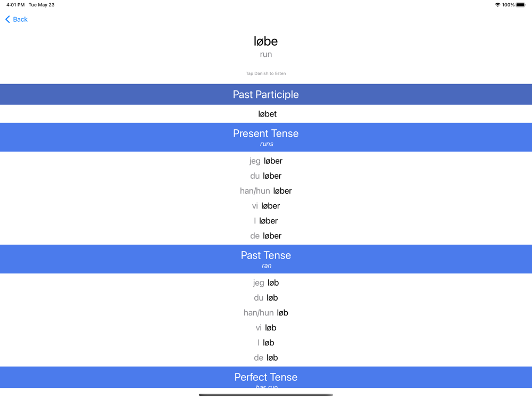Tap the battery indicator icon
The width and height of the screenshot is (532, 399).
521,5
